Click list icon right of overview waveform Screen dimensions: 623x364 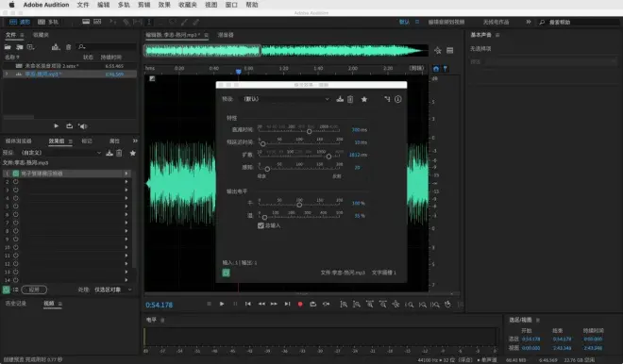point(449,50)
